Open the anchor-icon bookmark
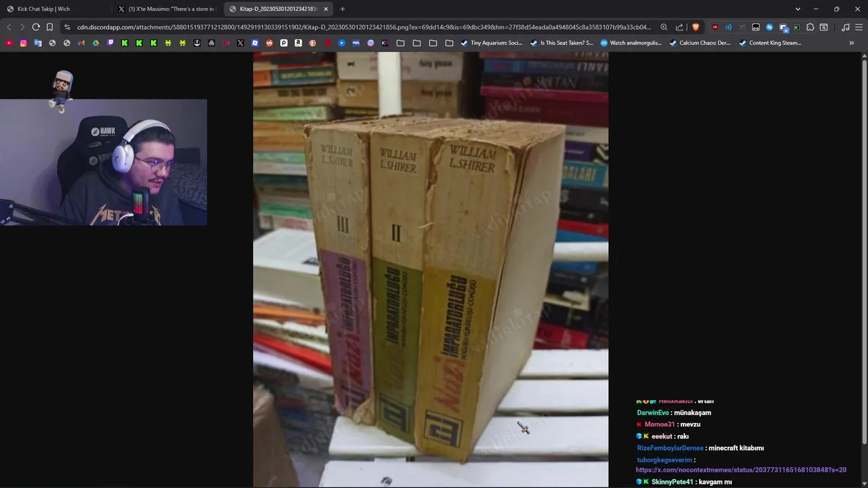 coord(197,43)
